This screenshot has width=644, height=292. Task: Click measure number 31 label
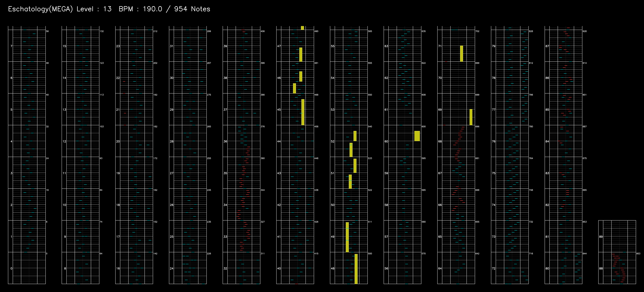(171, 46)
